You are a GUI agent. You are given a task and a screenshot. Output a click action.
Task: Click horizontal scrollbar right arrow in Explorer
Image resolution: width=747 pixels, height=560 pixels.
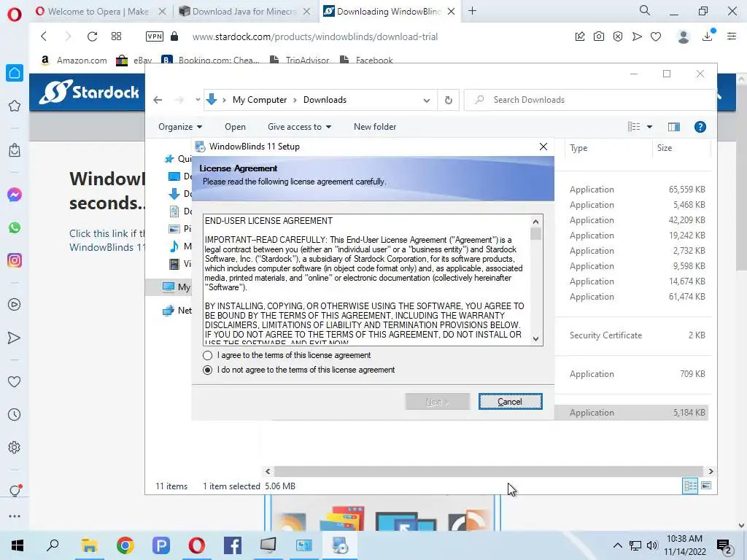[x=711, y=472]
